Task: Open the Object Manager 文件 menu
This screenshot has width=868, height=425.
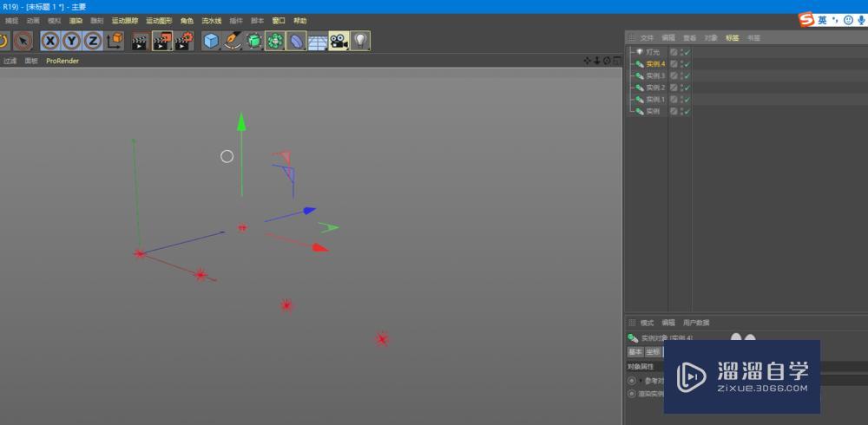Action: point(648,38)
